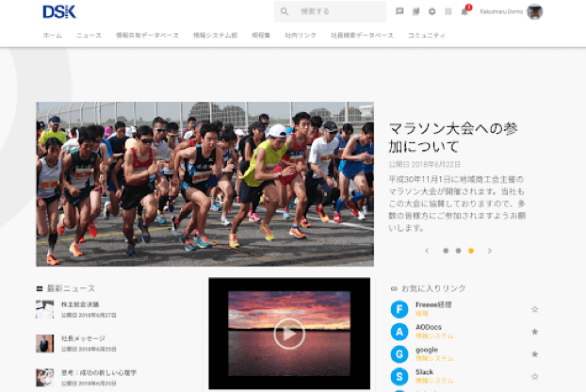Open AODocs favorite link
The height and width of the screenshot is (392, 586).
[x=429, y=327]
